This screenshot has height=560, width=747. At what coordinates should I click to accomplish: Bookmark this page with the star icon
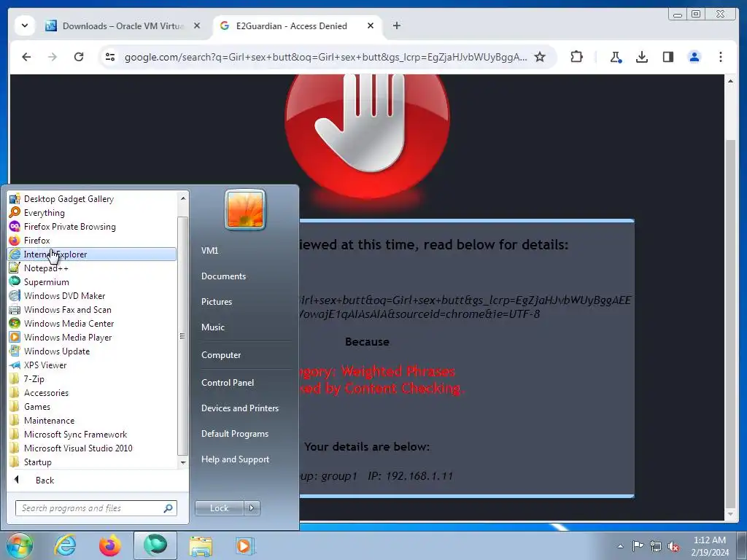540,57
